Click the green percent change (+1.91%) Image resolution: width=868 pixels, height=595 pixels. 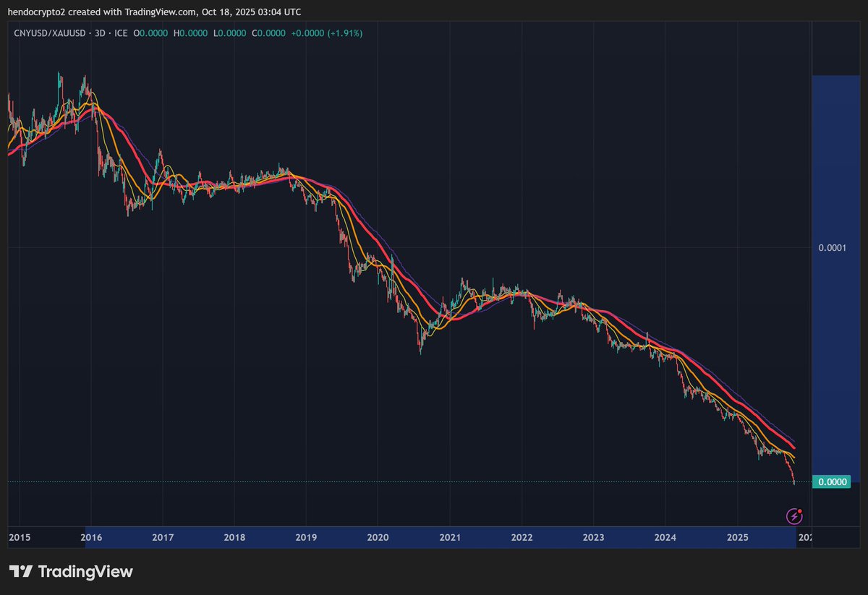pyautogui.click(x=346, y=33)
